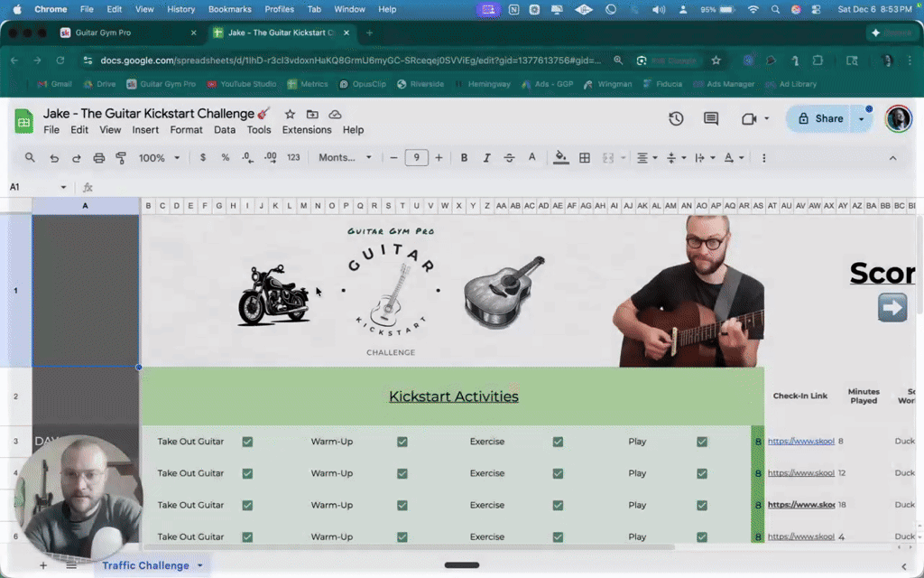
Task: Open the Extensions menu
Action: tap(307, 130)
